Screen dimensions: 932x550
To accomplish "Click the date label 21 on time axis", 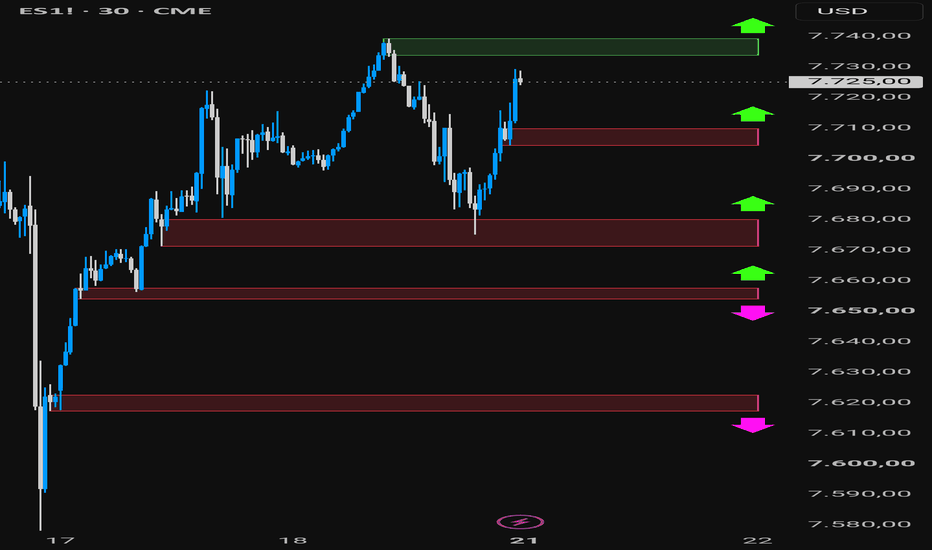I will click(x=523, y=540).
